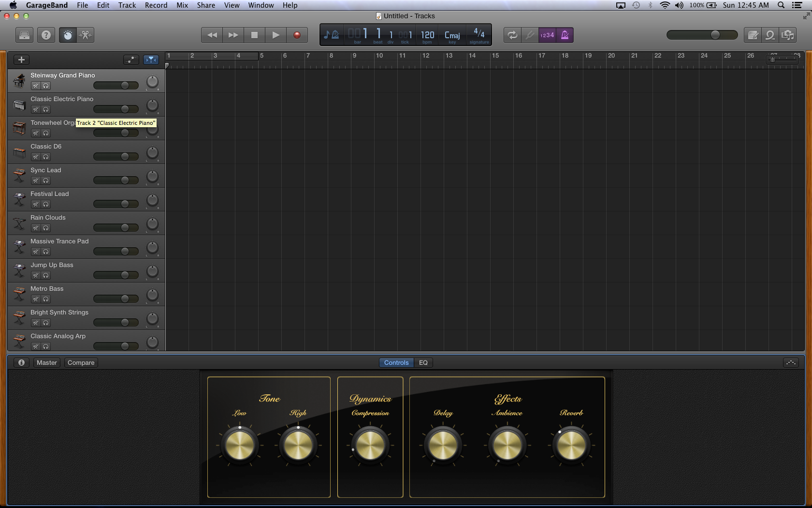Click the Compare button
This screenshot has height=508, width=812.
pyautogui.click(x=81, y=362)
